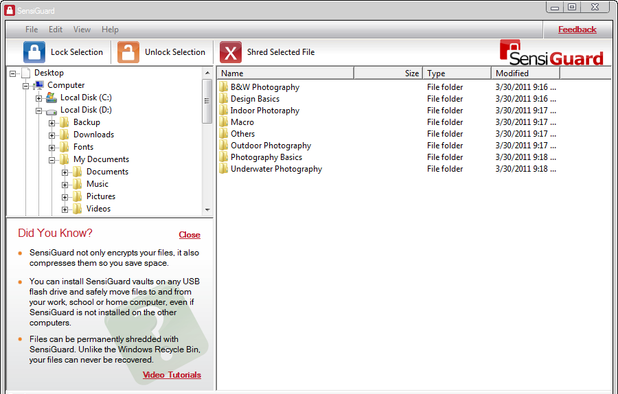Expand the Videos folder node

click(x=65, y=210)
